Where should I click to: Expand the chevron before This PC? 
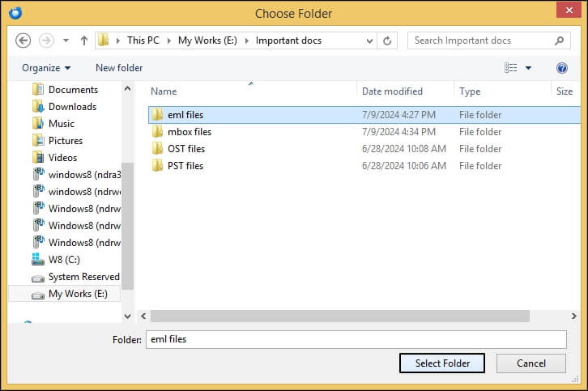[118, 40]
